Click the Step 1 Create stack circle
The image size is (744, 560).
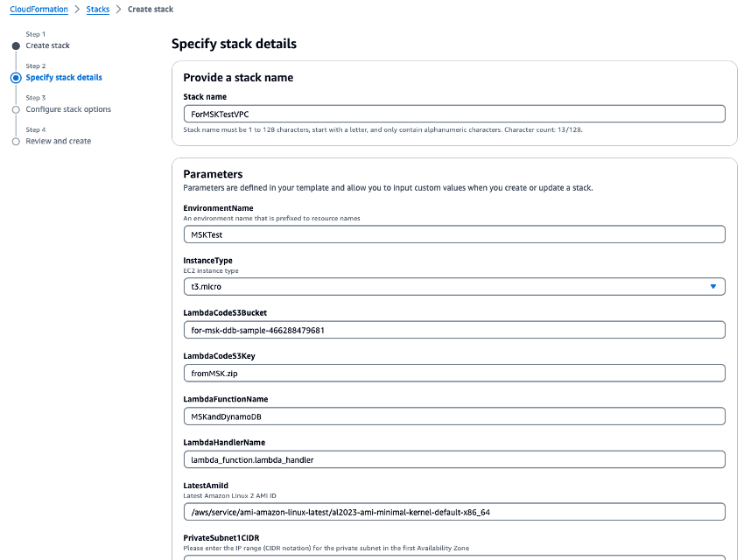15,45
